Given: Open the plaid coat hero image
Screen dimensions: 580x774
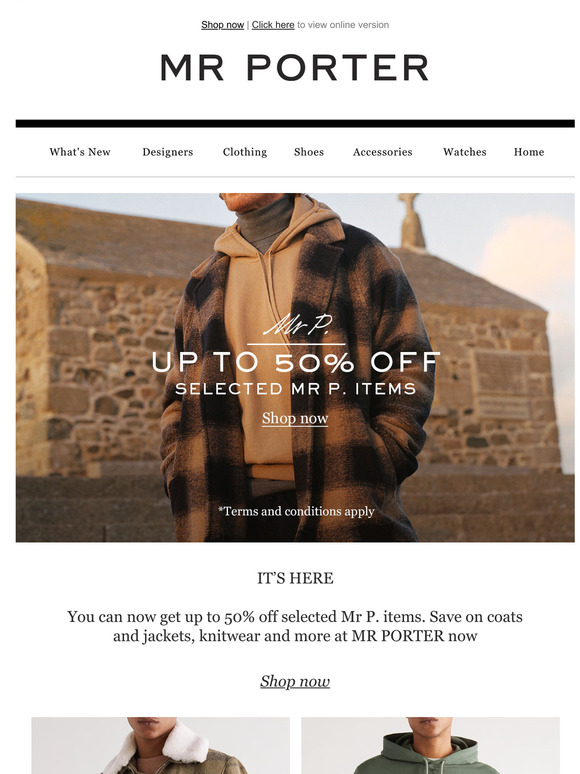Looking at the screenshot, I should pos(295,367).
